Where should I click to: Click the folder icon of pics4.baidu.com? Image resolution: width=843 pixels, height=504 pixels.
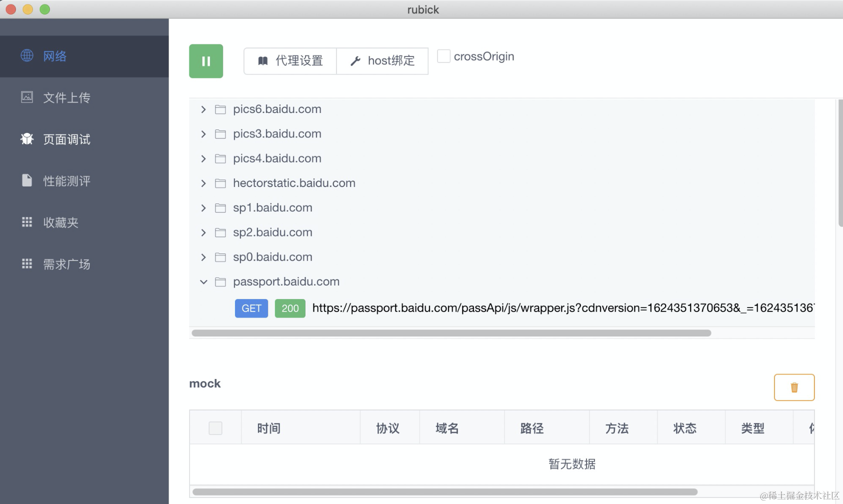click(220, 158)
